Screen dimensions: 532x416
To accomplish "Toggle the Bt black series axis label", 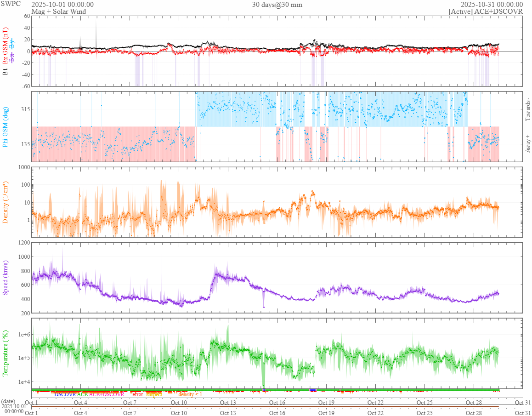I will click(x=6, y=71).
